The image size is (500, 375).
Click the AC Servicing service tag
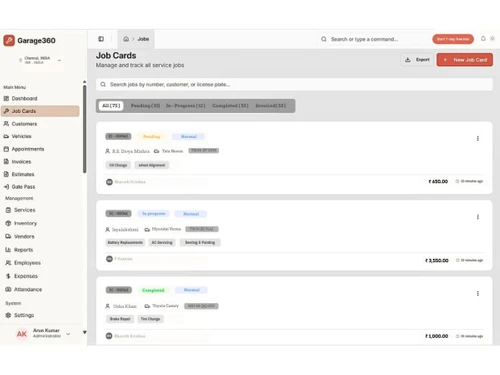point(162,242)
